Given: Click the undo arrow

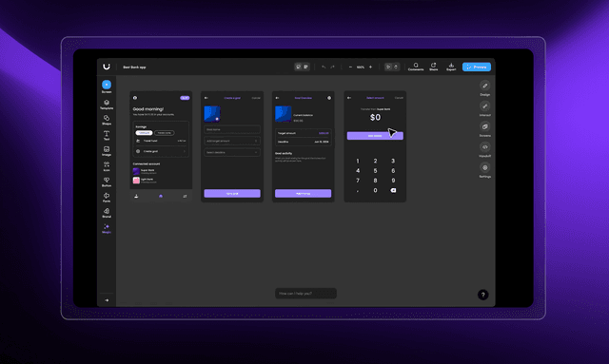Looking at the screenshot, I should click(x=324, y=67).
